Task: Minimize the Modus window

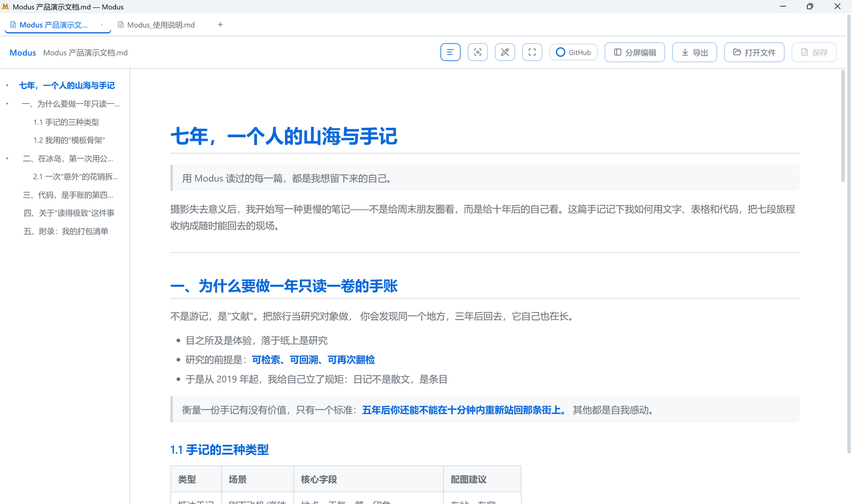Action: [783, 6]
